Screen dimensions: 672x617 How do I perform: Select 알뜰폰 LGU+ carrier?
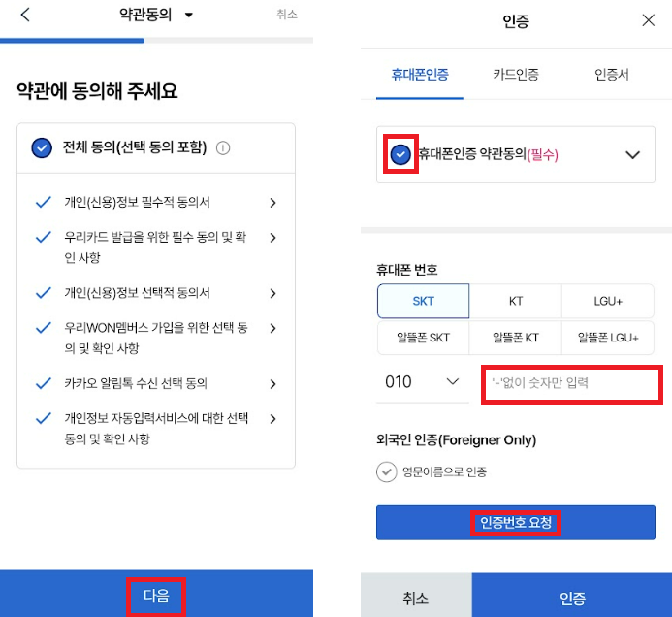tap(608, 338)
